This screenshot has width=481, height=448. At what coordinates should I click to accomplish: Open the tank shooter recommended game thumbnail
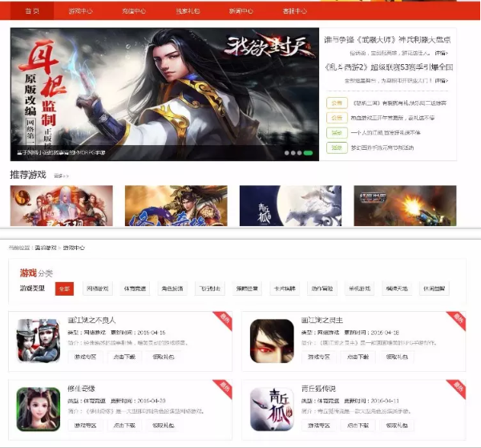pos(405,206)
